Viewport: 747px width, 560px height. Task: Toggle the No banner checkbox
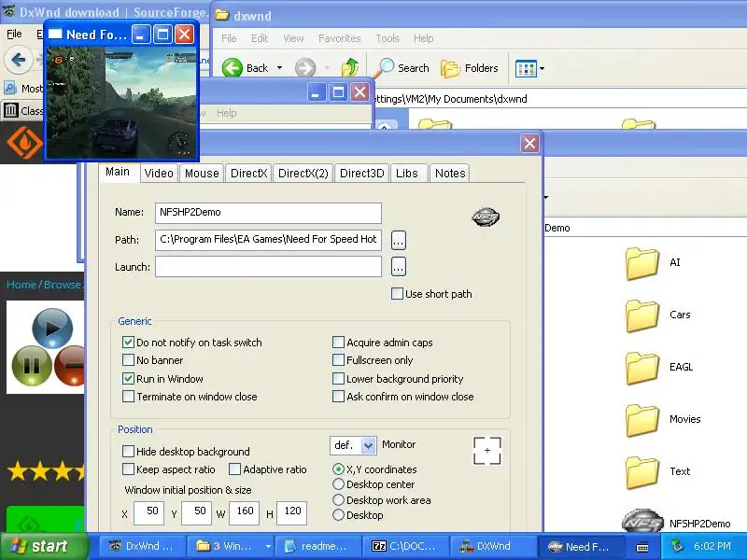pyautogui.click(x=128, y=360)
